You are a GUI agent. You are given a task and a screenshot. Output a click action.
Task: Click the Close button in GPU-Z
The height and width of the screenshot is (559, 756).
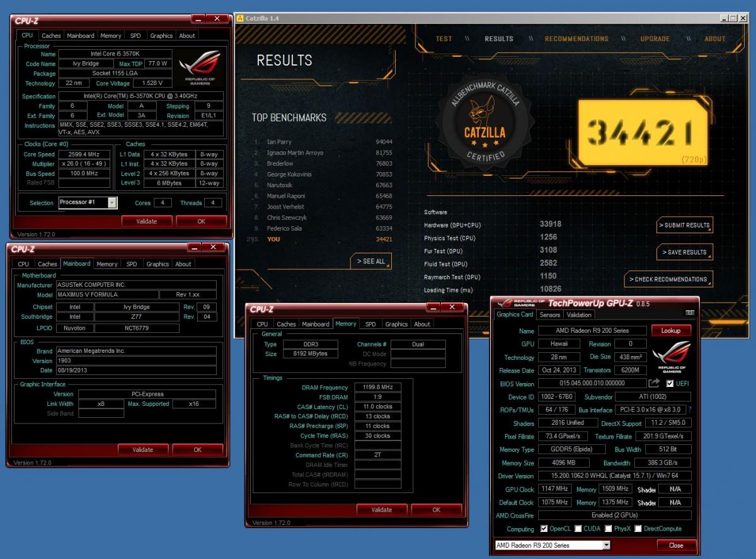tap(676, 545)
